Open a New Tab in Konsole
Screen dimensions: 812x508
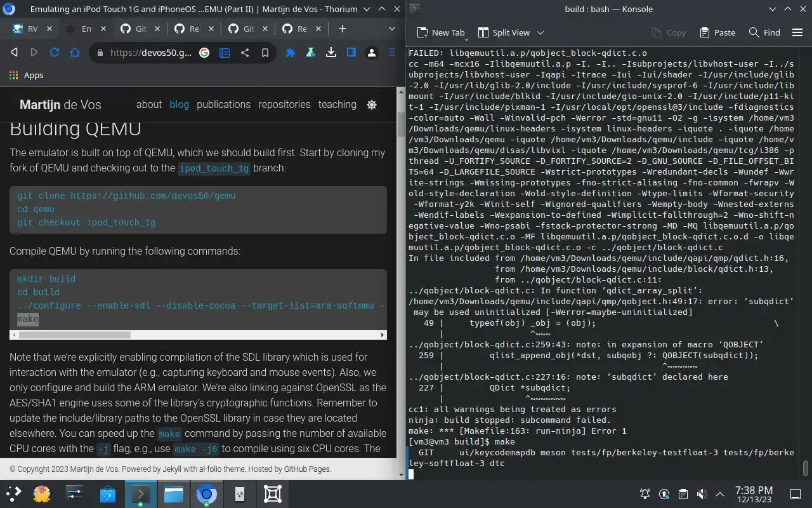[x=441, y=32]
